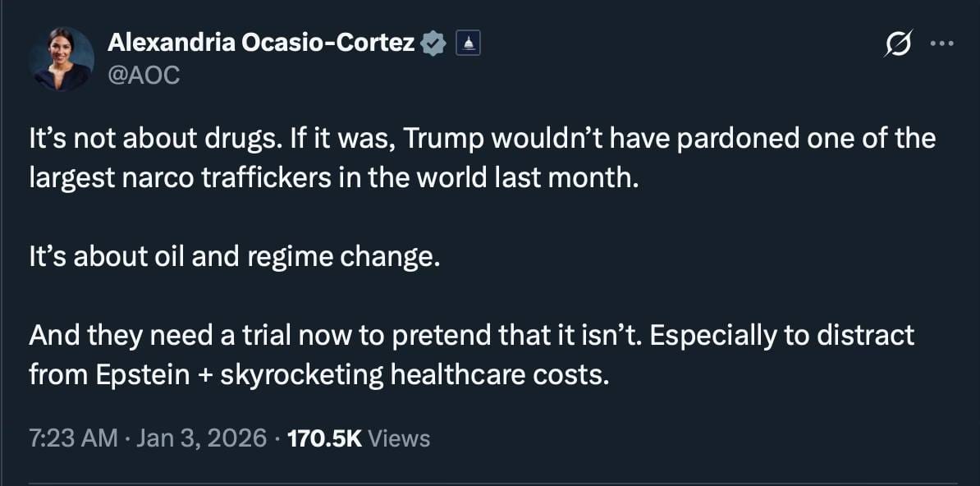Click the Alexandria Ocasio-Cortez display name

pyautogui.click(x=261, y=44)
